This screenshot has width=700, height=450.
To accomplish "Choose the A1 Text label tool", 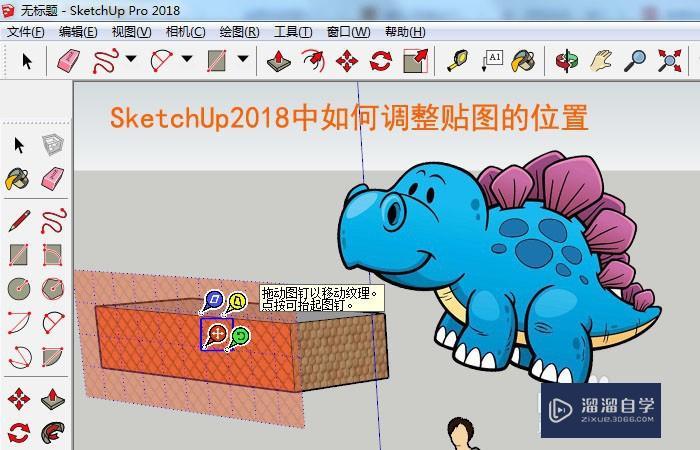I will [492, 61].
